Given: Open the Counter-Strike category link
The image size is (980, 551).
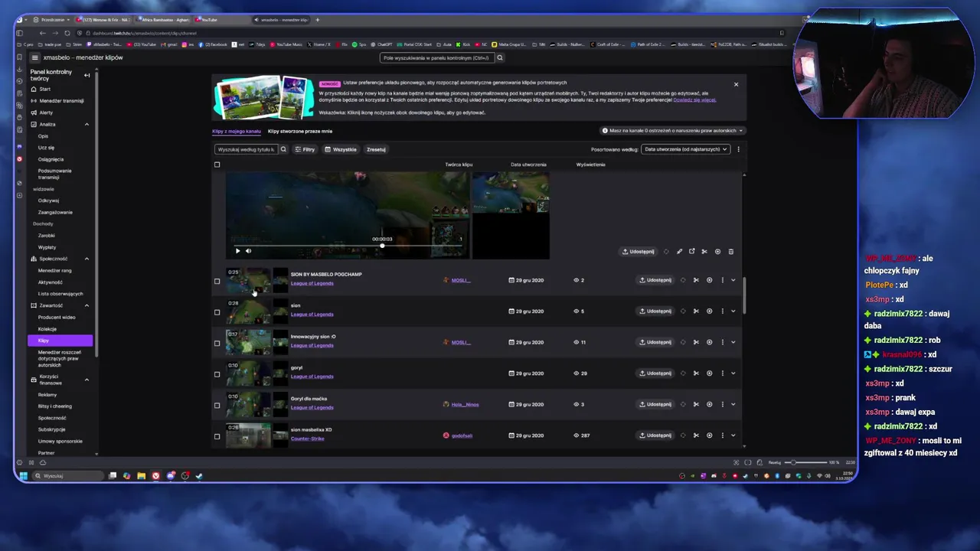Looking at the screenshot, I should [307, 439].
